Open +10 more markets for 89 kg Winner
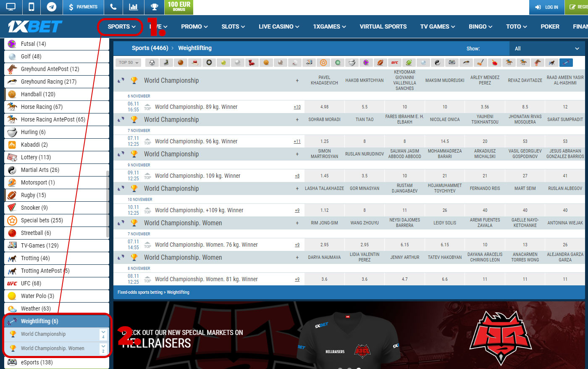The image size is (588, 369). click(x=297, y=107)
